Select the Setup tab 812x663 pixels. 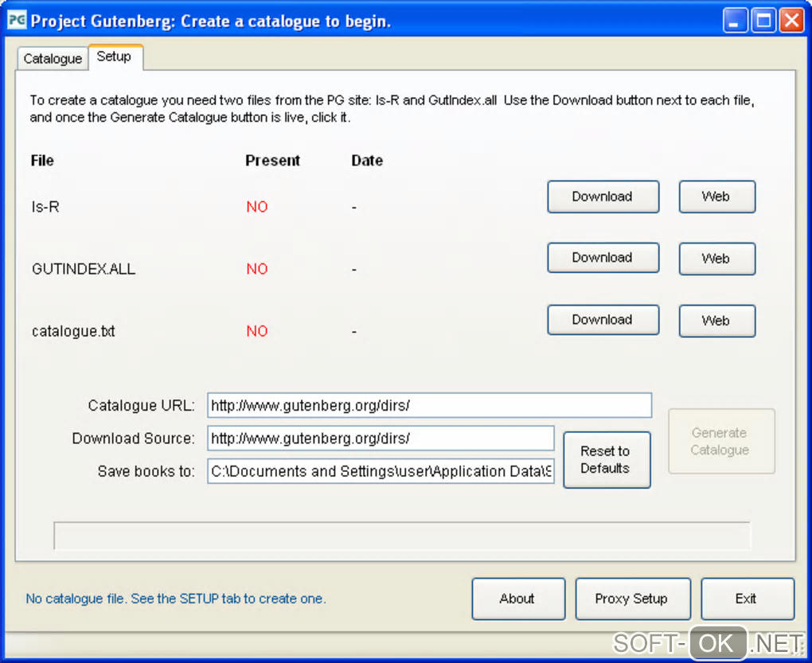(115, 57)
